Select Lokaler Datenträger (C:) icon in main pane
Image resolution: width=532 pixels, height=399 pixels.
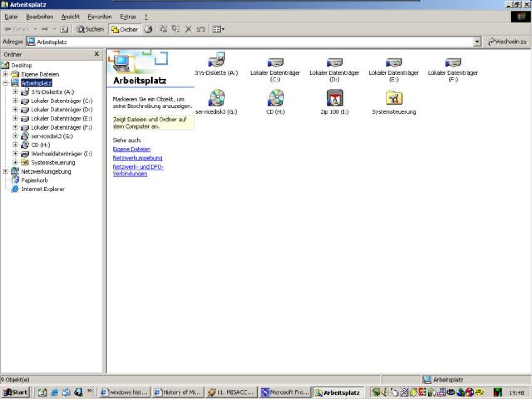pos(275,62)
